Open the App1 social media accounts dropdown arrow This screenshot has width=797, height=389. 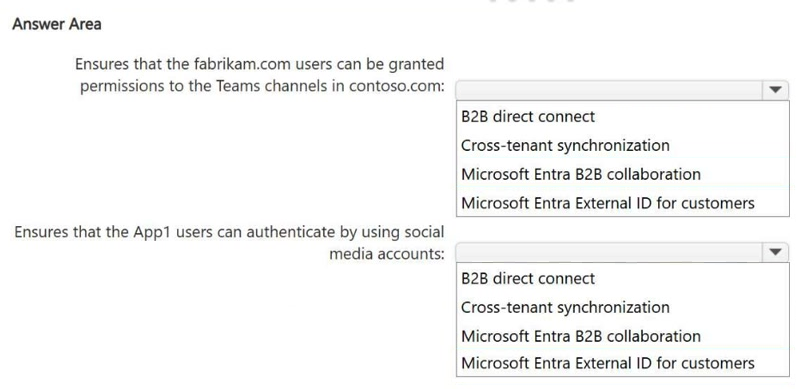(x=775, y=252)
